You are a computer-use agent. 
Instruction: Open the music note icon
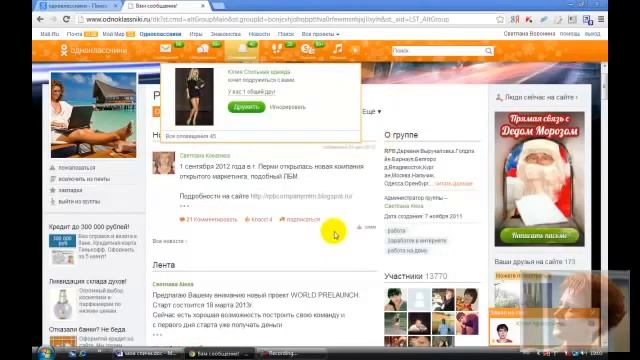coord(338,49)
